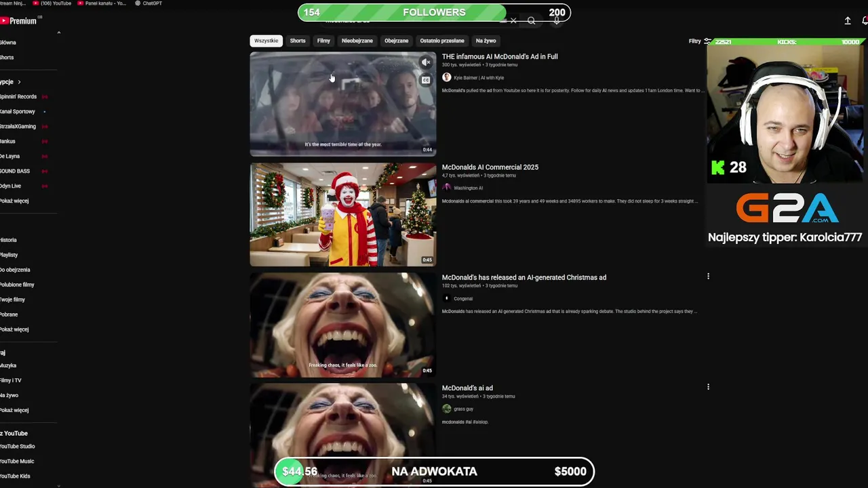Click live indicator beside SOUND BASS
868x488 pixels.
tap(45, 171)
